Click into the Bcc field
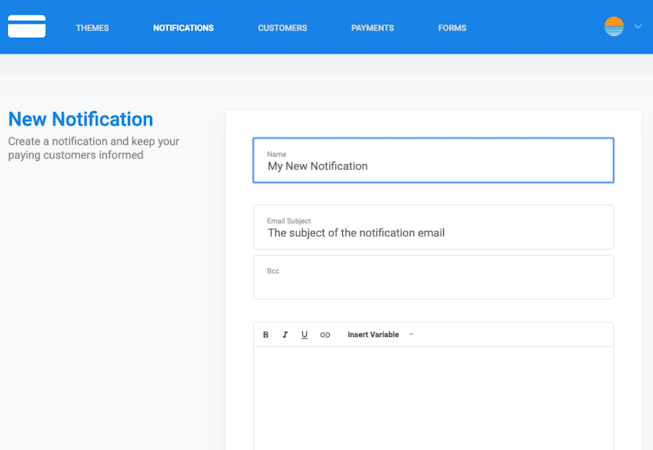Screen dimensions: 653x450 [x=433, y=277]
